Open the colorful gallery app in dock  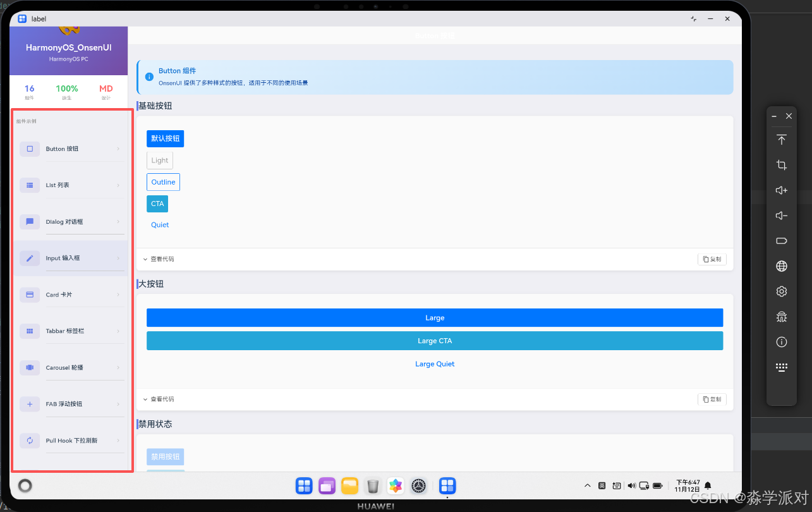(x=396, y=485)
